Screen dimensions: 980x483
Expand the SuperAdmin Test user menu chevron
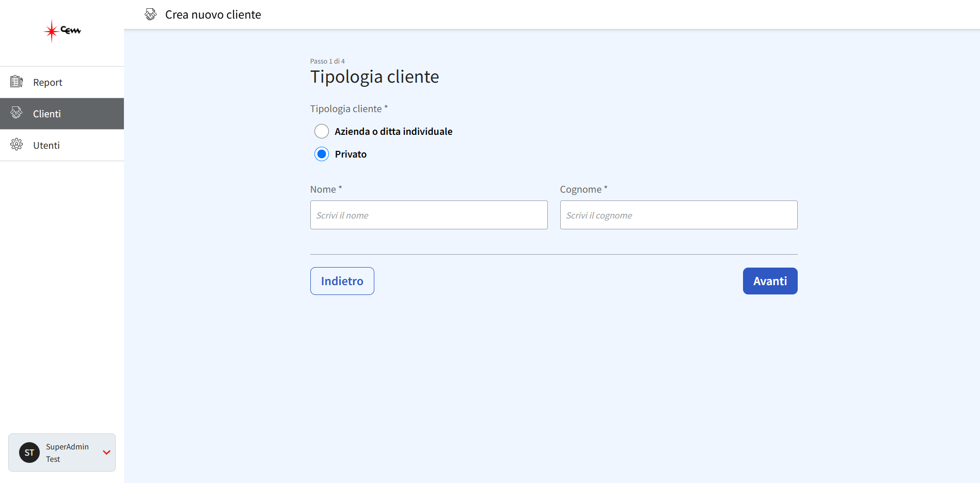(x=107, y=453)
